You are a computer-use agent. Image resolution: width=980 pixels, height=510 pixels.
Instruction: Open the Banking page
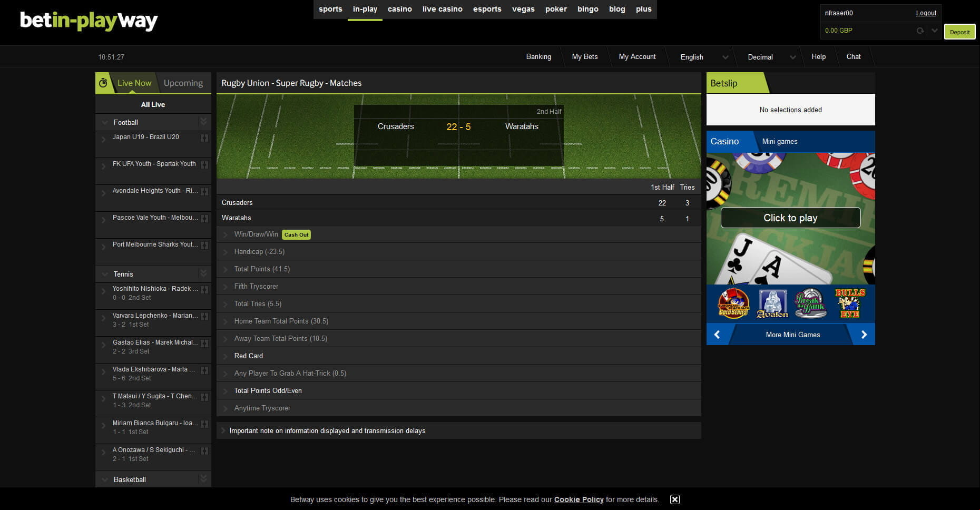pos(538,57)
